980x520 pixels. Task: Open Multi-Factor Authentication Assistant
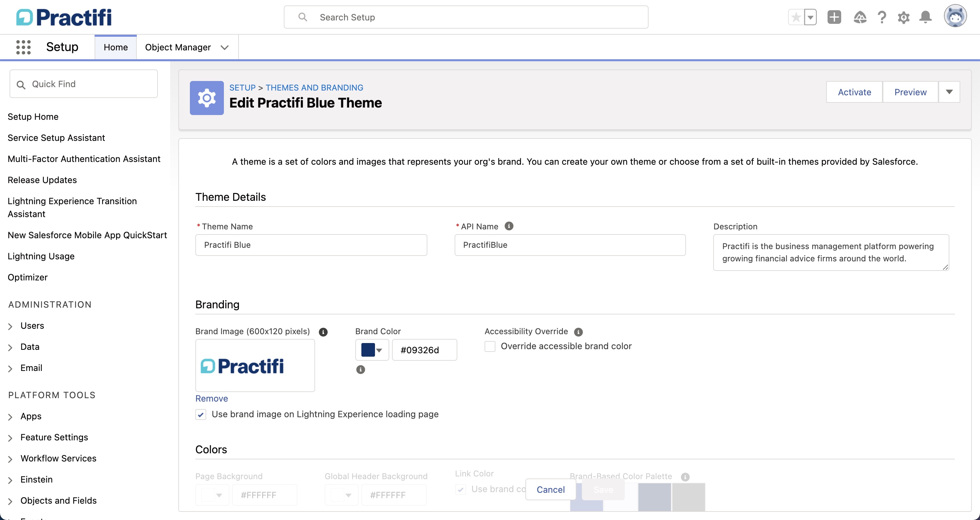pos(84,159)
